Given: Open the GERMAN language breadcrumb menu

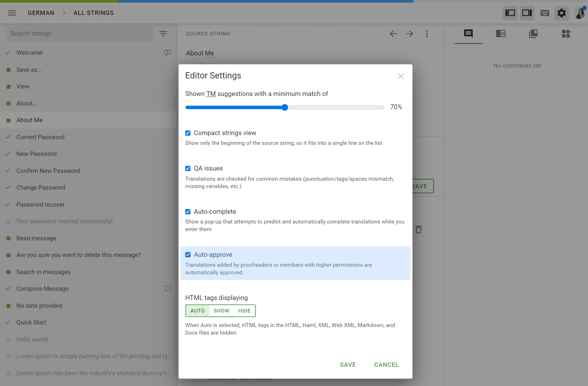Looking at the screenshot, I should 41,13.
